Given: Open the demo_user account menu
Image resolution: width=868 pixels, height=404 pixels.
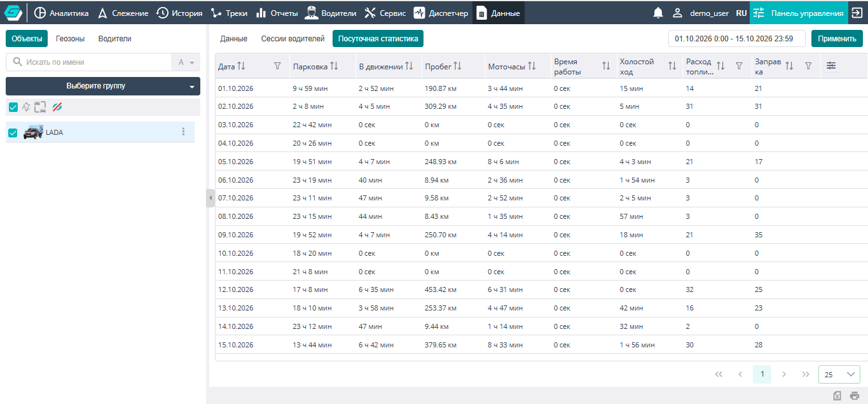Looking at the screenshot, I should [x=701, y=13].
